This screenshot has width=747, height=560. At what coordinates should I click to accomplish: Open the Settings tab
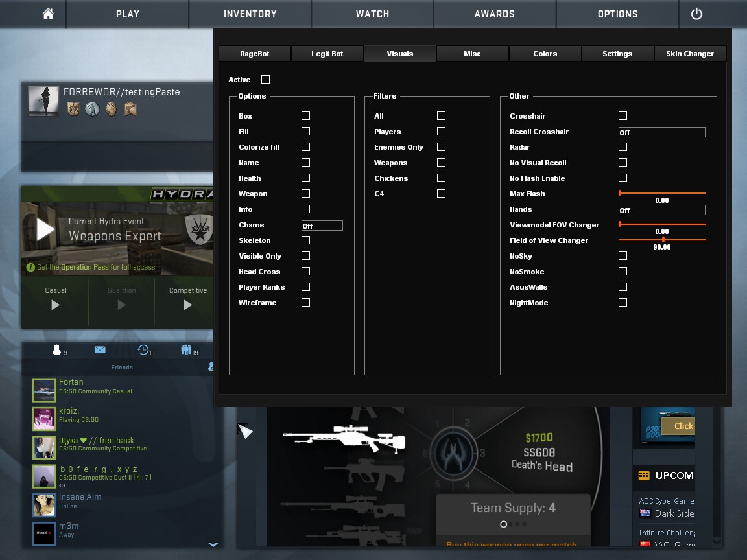tap(617, 54)
